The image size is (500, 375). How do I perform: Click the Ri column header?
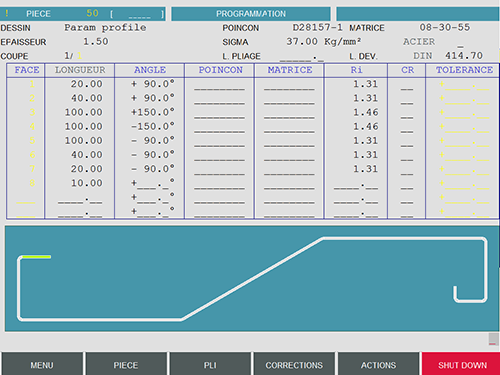tap(356, 70)
